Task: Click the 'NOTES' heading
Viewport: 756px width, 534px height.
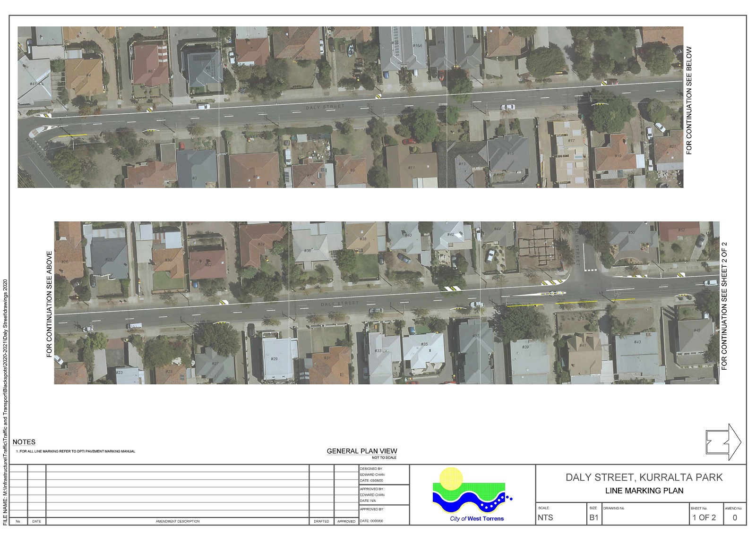Action: 24,442
